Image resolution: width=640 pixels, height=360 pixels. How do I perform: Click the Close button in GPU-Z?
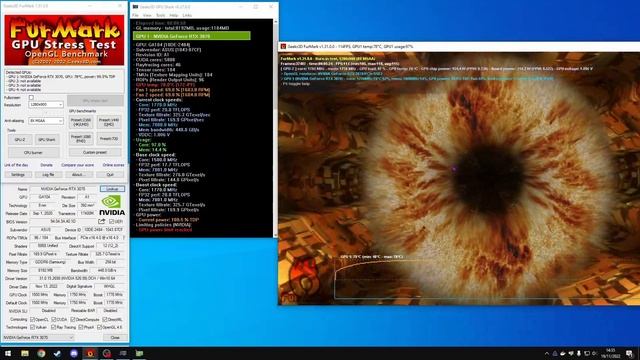click(115, 338)
